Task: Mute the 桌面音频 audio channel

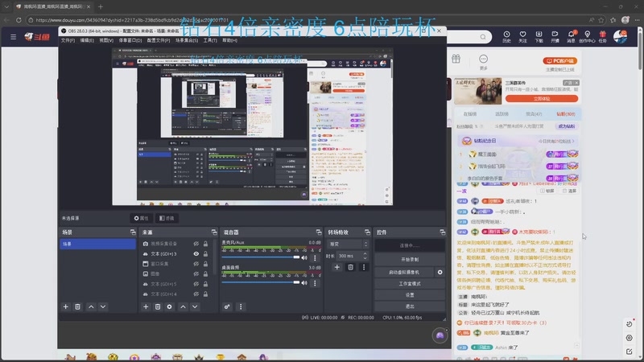Action: [x=304, y=283]
